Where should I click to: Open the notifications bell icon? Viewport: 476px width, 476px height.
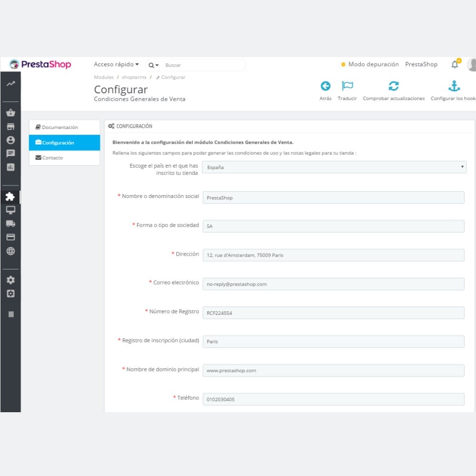(455, 64)
